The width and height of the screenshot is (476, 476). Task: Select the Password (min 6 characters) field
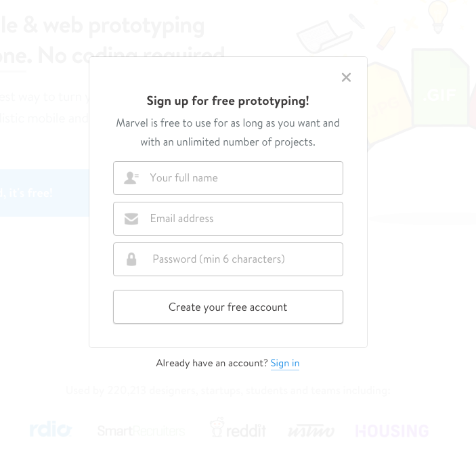(240, 259)
